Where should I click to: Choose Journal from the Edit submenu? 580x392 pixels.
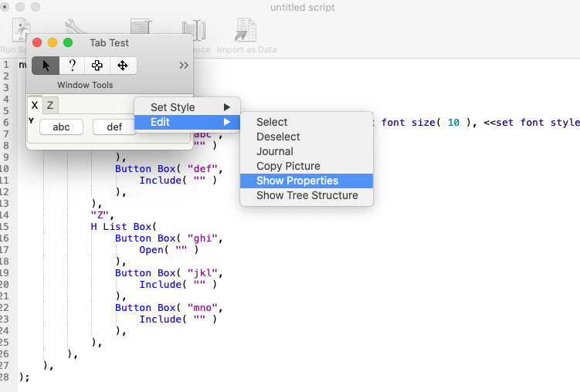pos(275,151)
